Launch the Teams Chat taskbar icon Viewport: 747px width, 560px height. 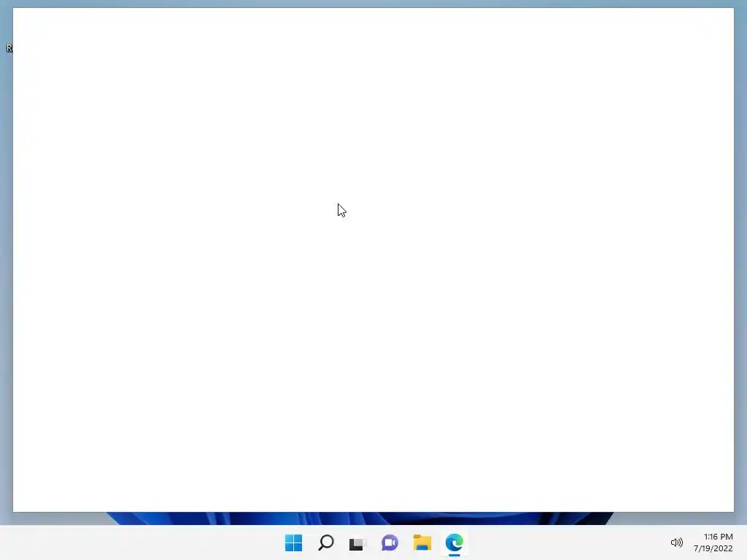pos(390,542)
